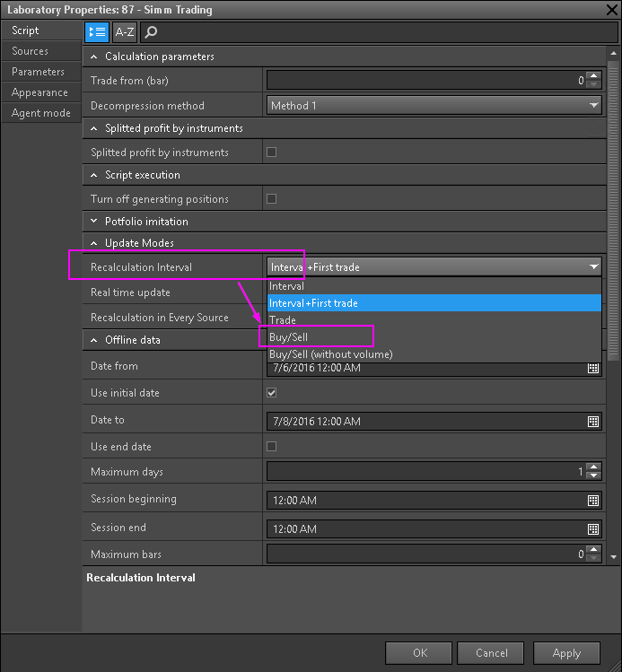This screenshot has width=622, height=672.
Task: Open time picker for Session end
Action: [x=593, y=528]
